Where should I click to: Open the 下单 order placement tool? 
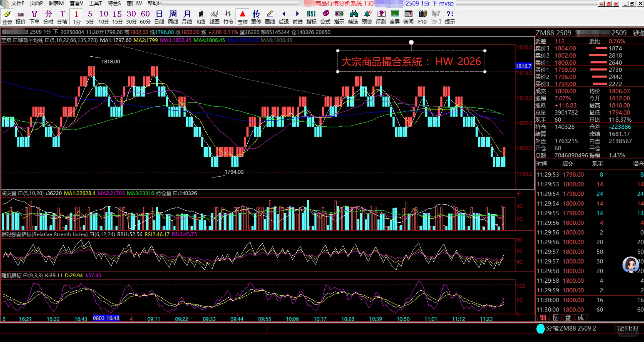[35, 17]
